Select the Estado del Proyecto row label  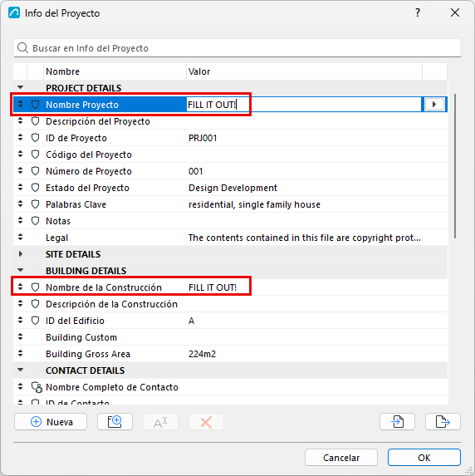87,188
